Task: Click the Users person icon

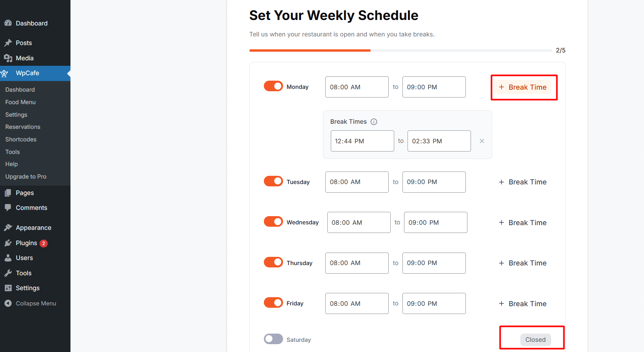Action: (x=8, y=258)
